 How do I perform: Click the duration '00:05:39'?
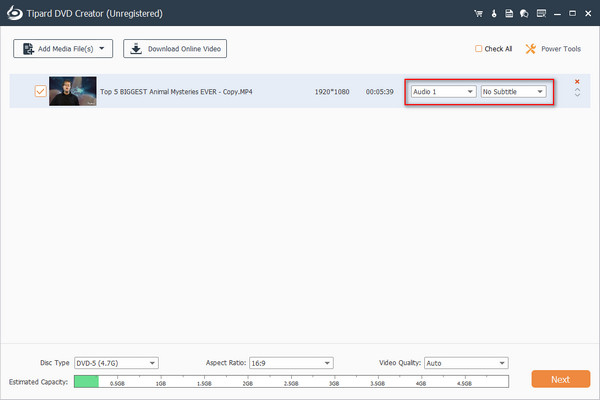click(x=379, y=92)
